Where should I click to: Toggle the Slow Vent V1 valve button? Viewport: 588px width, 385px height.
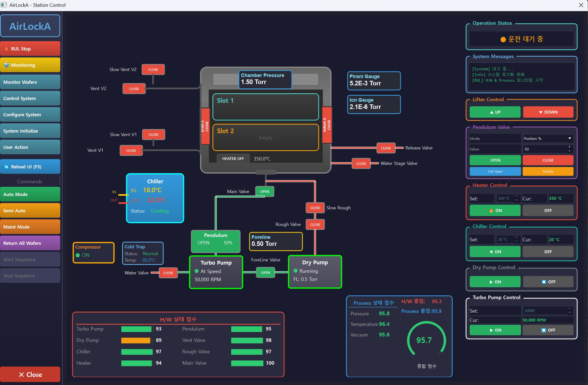click(154, 135)
